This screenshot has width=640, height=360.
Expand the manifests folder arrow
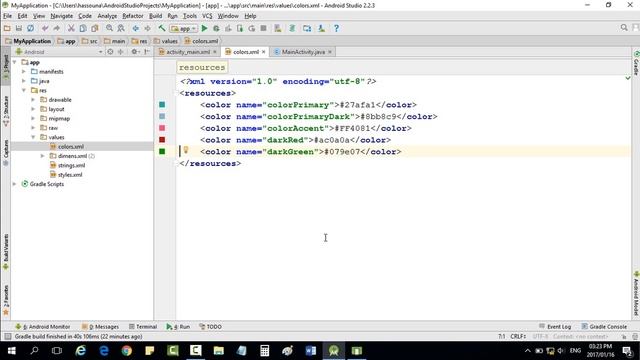pos(24,71)
